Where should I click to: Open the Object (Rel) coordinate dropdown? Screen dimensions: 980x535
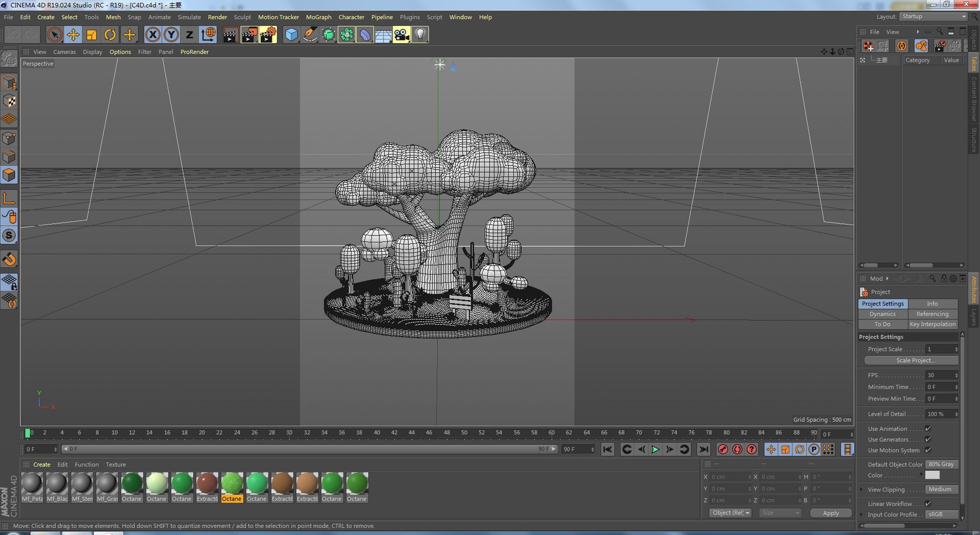730,513
